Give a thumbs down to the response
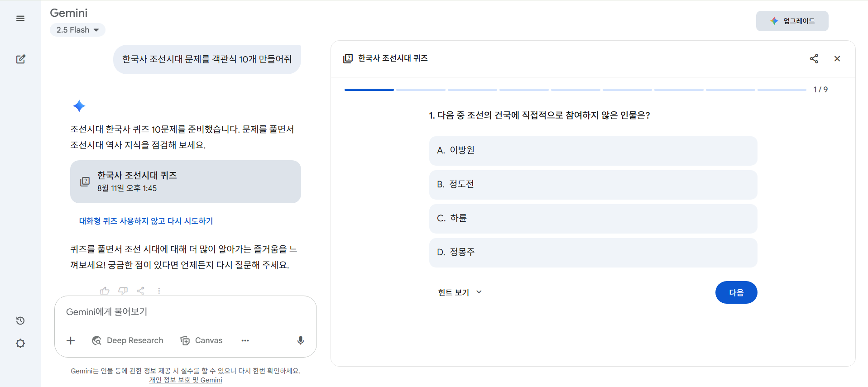 (x=123, y=291)
